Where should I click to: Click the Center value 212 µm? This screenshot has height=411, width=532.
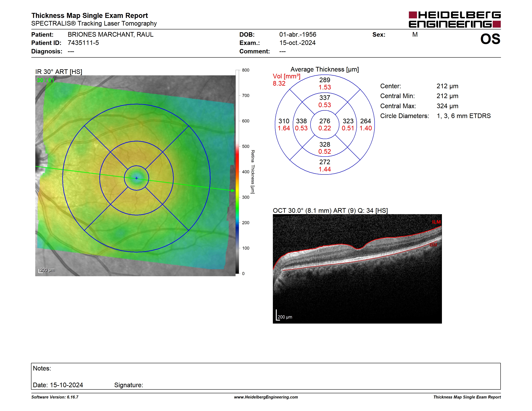447,86
